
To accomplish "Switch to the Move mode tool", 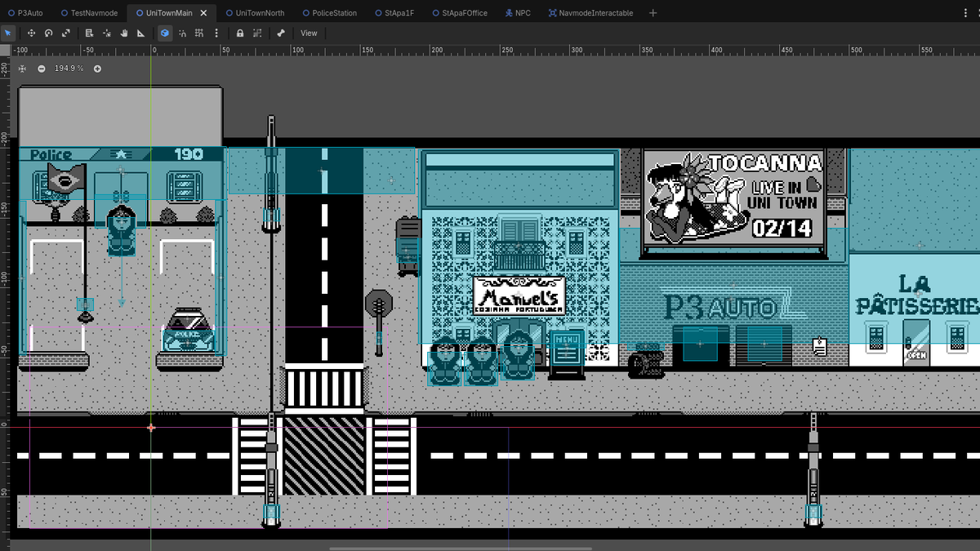I will click(31, 33).
